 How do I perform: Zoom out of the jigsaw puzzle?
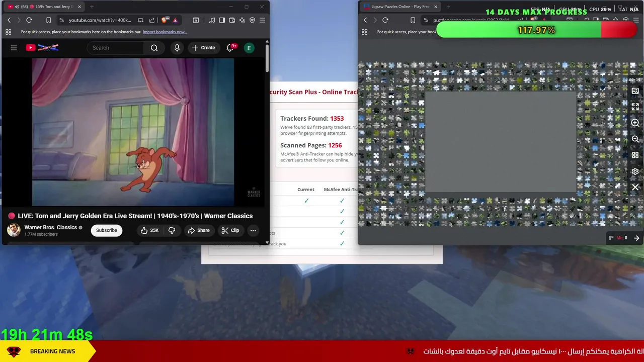point(635,139)
